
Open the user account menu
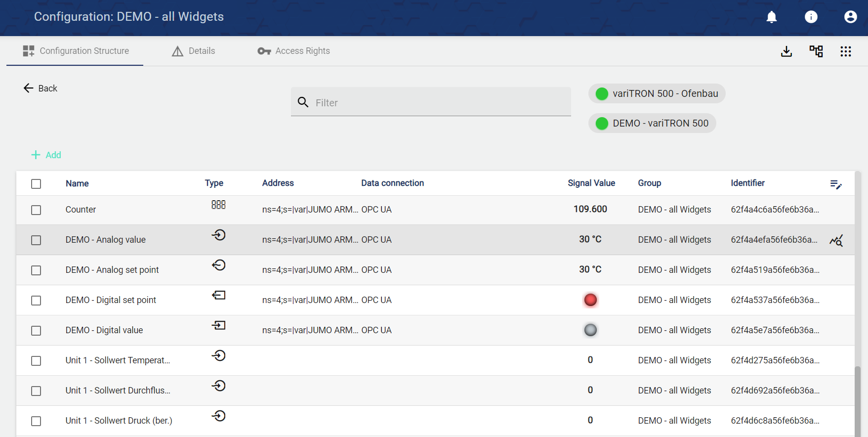850,17
